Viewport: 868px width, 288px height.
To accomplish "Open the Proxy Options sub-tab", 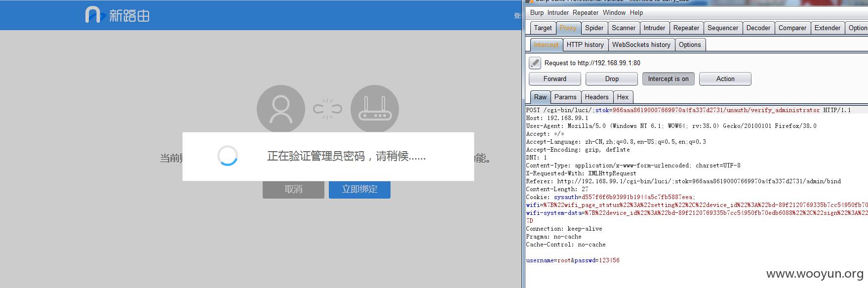I will [690, 45].
